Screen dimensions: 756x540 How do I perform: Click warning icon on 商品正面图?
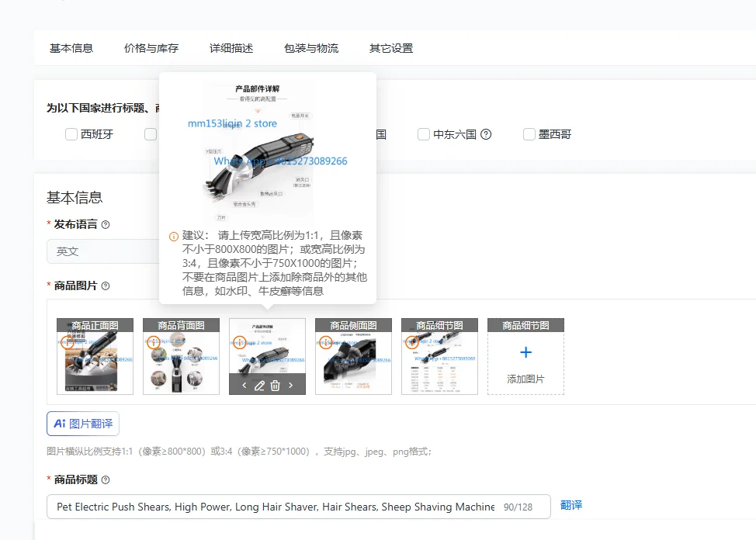(67, 343)
